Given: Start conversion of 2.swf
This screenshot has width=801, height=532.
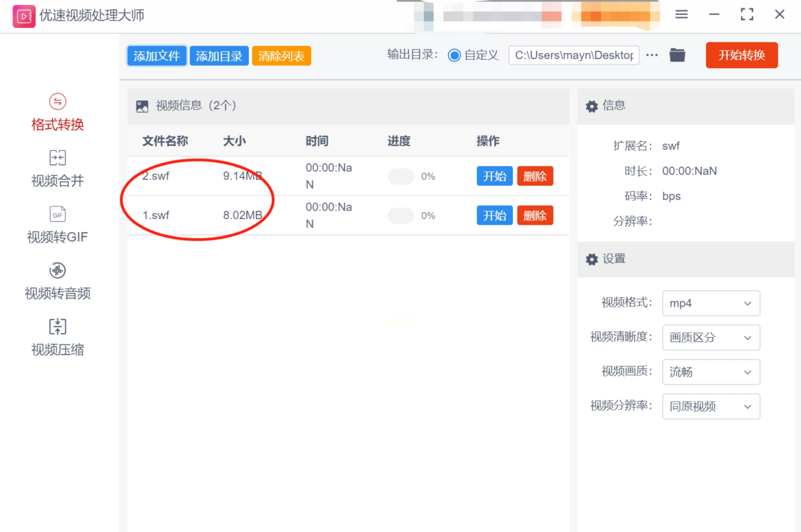Looking at the screenshot, I should (x=494, y=176).
